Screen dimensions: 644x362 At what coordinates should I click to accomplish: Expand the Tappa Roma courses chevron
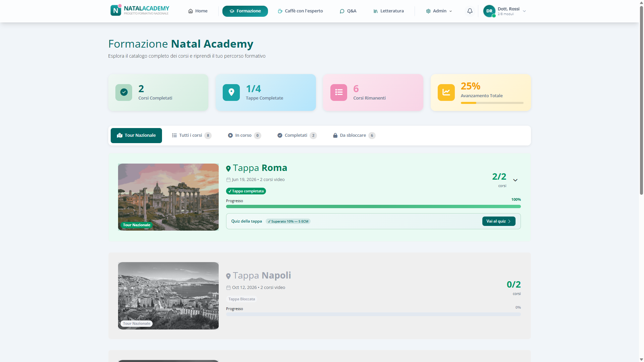[x=516, y=180]
